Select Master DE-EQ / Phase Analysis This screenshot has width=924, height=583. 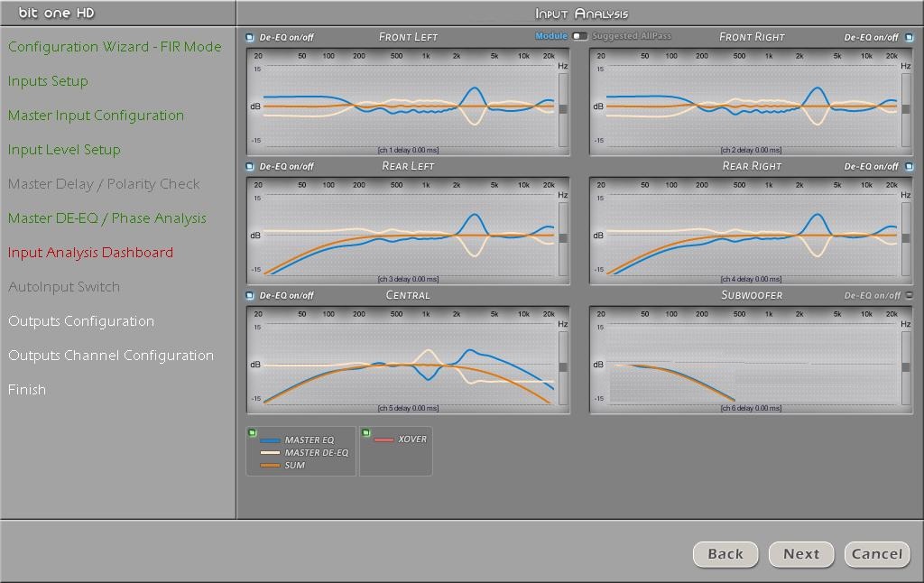point(106,218)
